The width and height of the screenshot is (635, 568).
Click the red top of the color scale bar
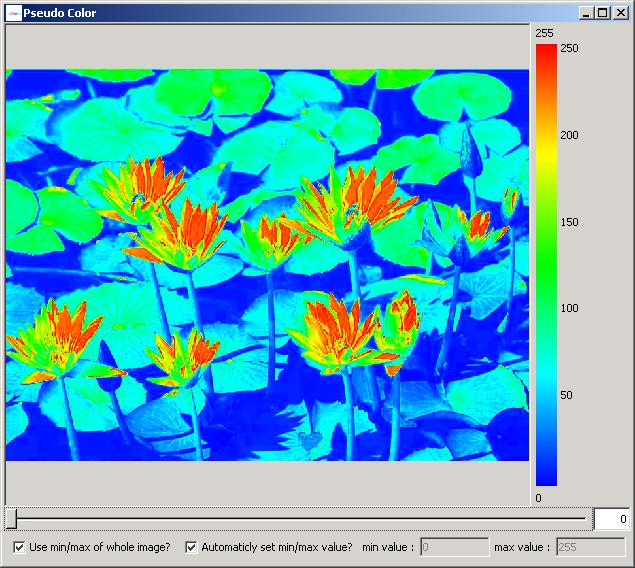point(546,52)
